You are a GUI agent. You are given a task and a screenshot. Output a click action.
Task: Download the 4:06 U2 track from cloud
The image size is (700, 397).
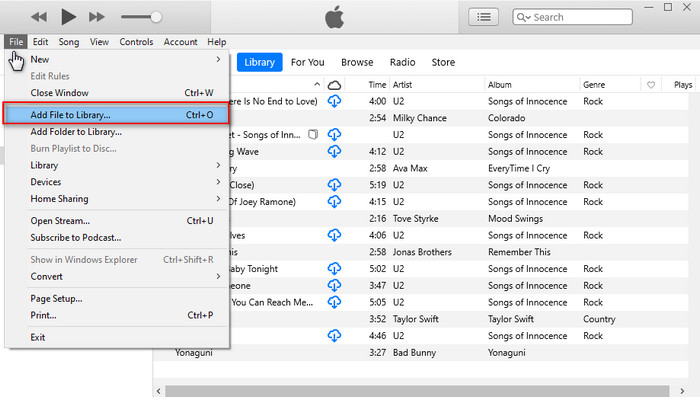click(x=334, y=235)
